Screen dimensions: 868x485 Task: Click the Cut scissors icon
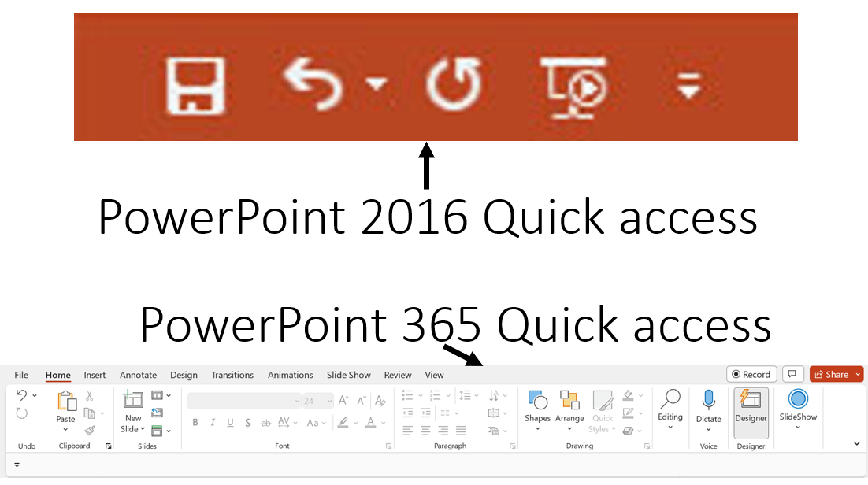pyautogui.click(x=89, y=395)
